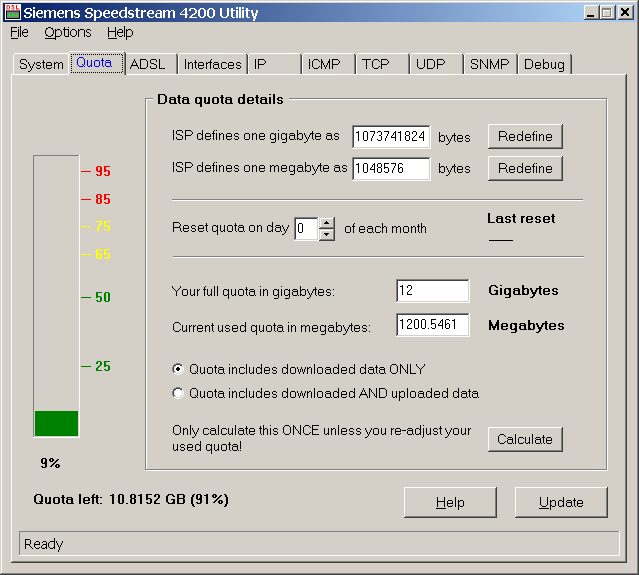Close the Speedstream Utility window

[x=625, y=13]
